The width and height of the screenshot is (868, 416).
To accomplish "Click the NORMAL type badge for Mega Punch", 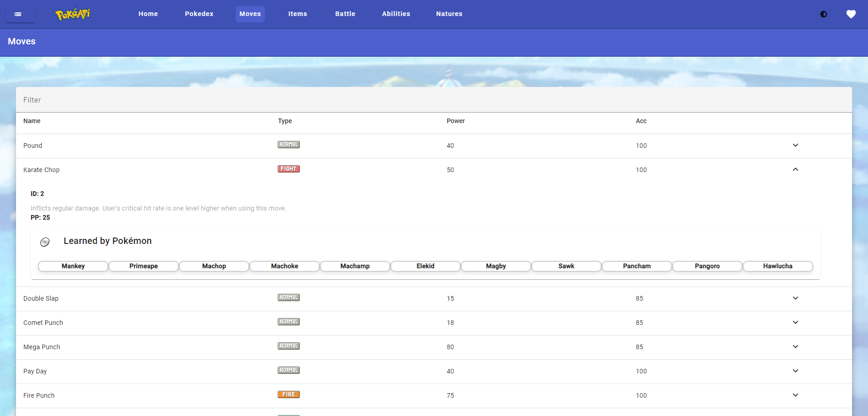I will (289, 346).
